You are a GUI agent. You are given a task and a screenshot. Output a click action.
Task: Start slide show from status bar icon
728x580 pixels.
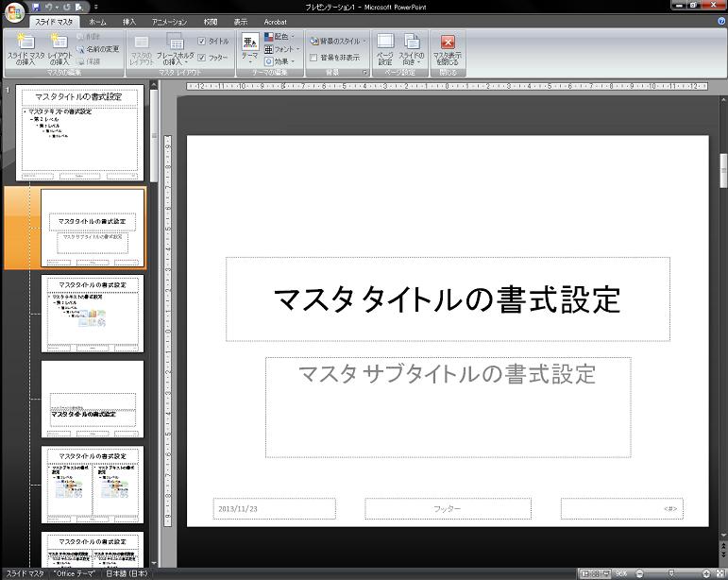(605, 573)
